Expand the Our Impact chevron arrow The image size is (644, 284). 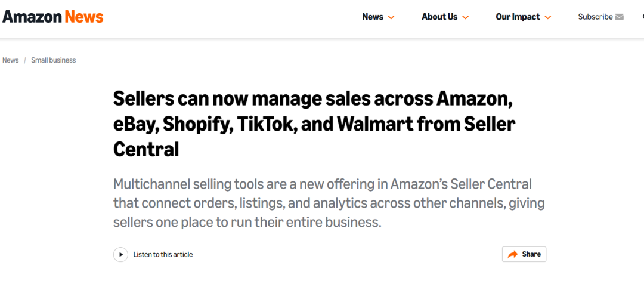(x=548, y=17)
